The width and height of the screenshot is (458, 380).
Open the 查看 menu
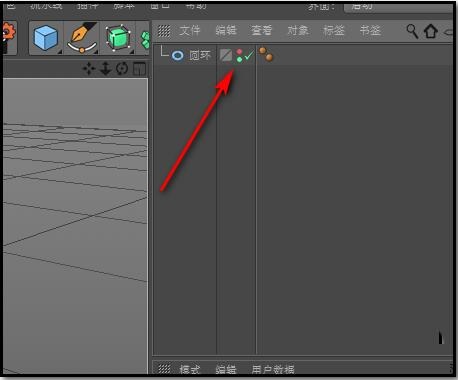click(x=262, y=31)
